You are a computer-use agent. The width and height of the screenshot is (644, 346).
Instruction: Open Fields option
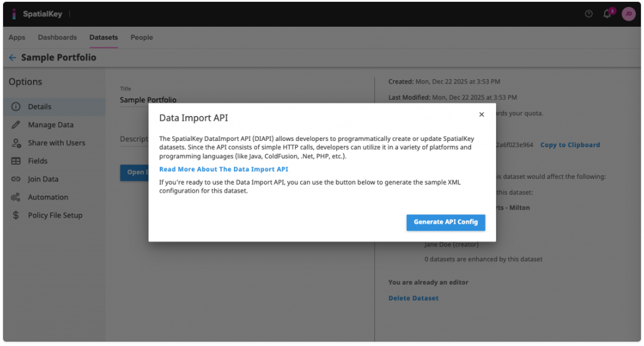tap(54, 161)
